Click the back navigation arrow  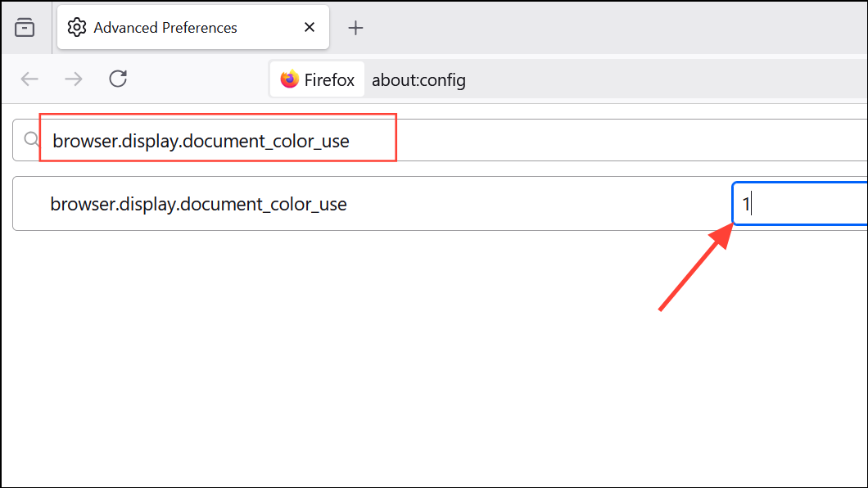[x=29, y=79]
